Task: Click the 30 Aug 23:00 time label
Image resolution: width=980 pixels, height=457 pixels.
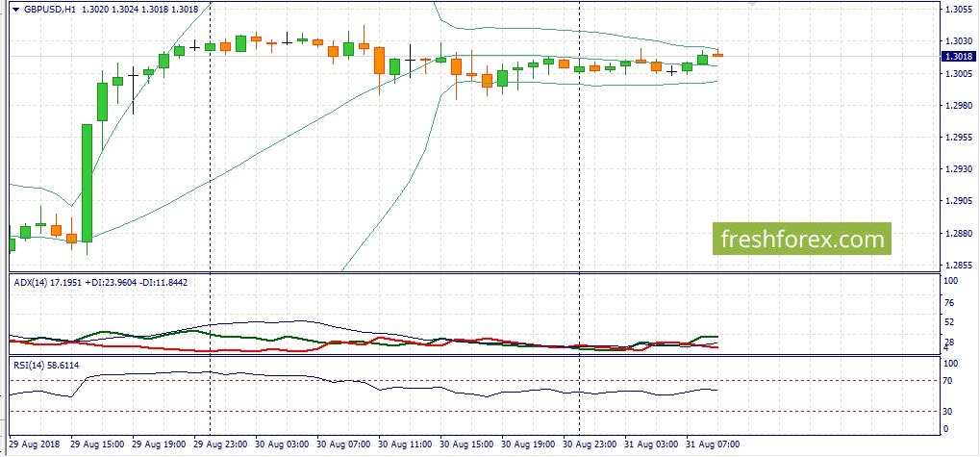Action: [590, 444]
